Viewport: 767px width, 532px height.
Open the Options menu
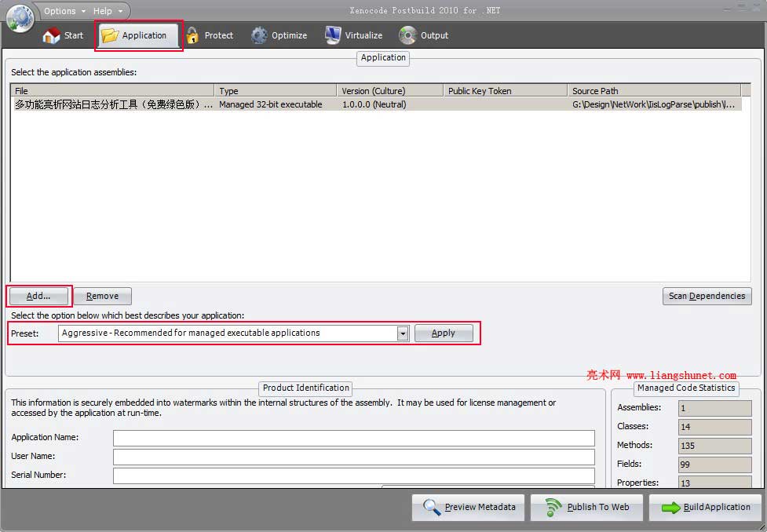click(64, 11)
